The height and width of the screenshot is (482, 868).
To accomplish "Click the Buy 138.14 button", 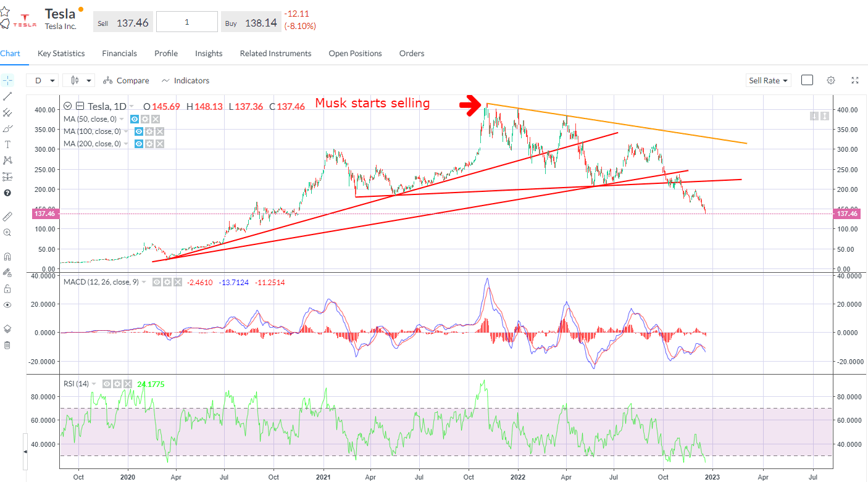I will pyautogui.click(x=250, y=22).
